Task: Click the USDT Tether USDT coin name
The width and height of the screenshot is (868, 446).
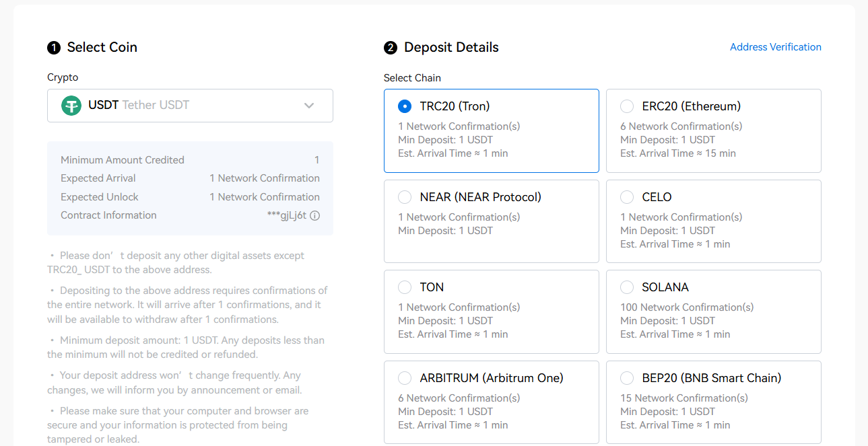Action: [139, 105]
